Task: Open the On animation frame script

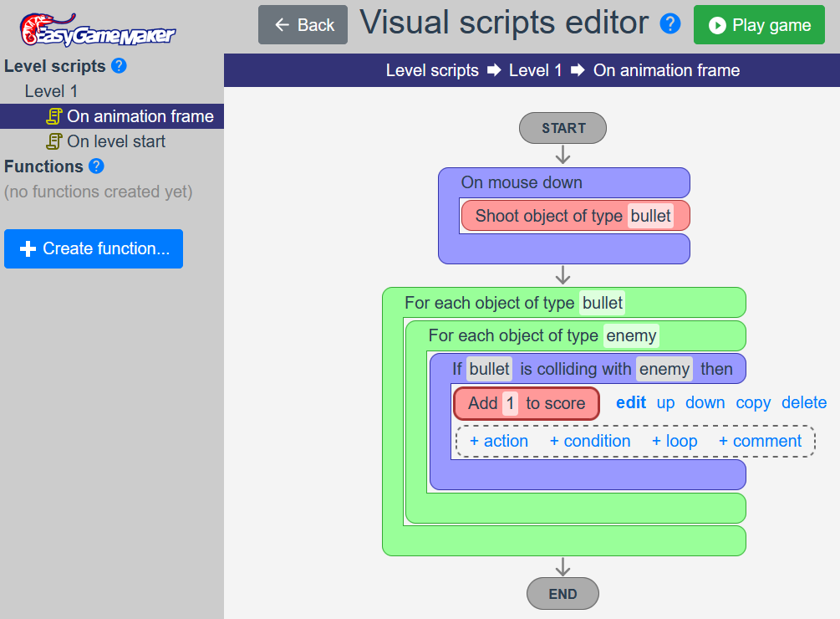Action: pos(112,116)
